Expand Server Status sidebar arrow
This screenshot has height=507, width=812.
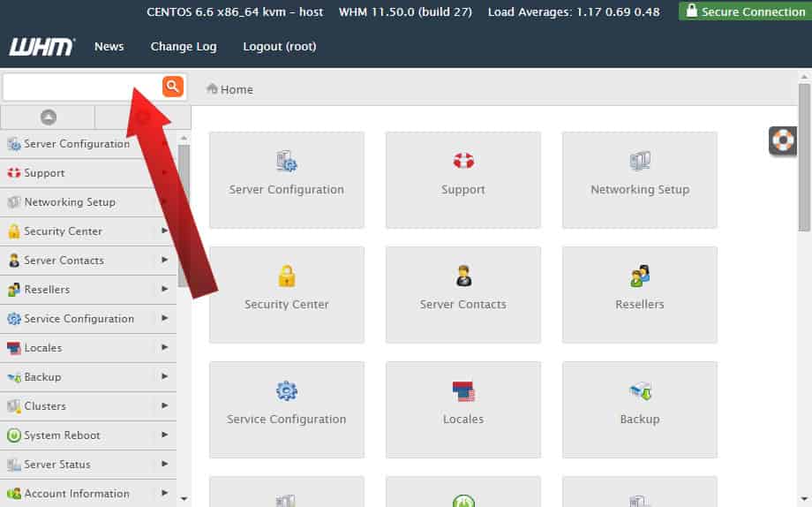(x=165, y=464)
